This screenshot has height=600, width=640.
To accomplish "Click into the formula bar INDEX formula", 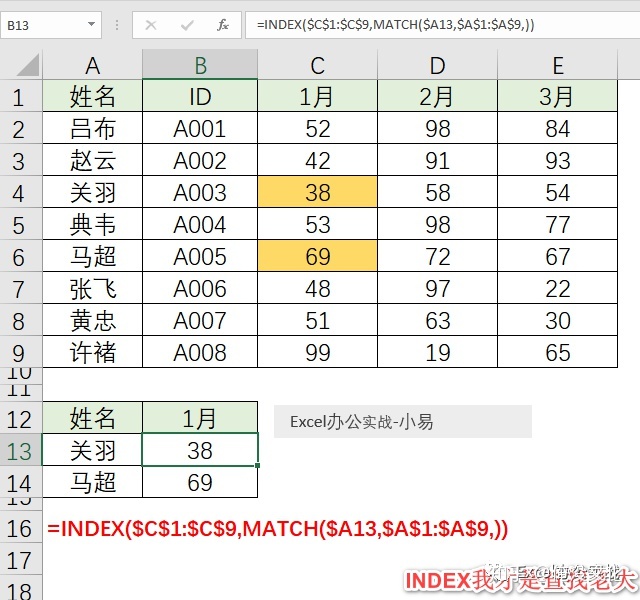I will pyautogui.click(x=442, y=25).
